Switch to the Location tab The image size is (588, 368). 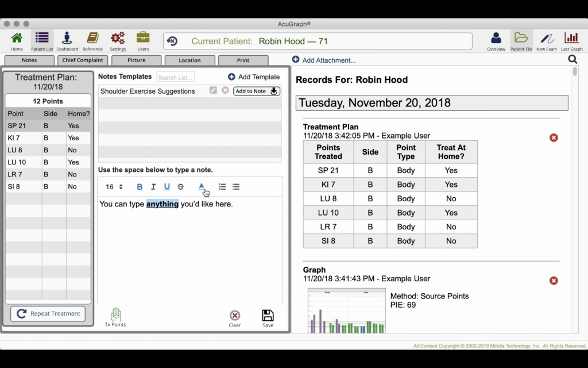click(x=189, y=60)
